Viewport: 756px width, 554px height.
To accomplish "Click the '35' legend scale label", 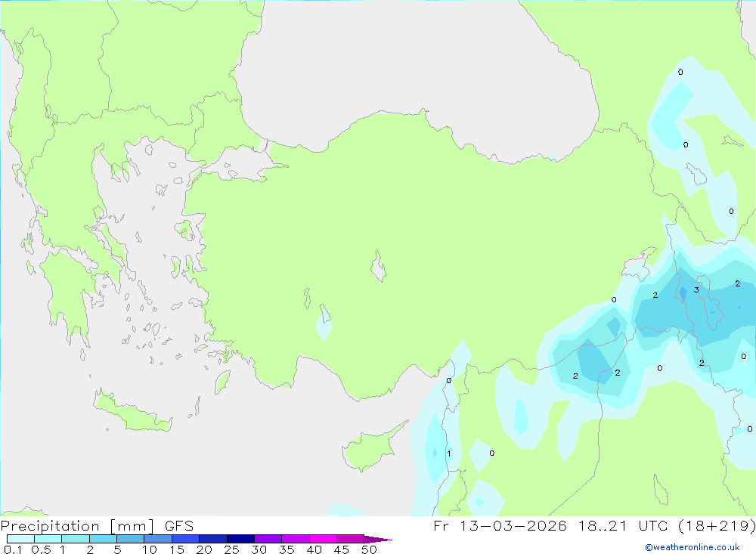I will point(287,549).
